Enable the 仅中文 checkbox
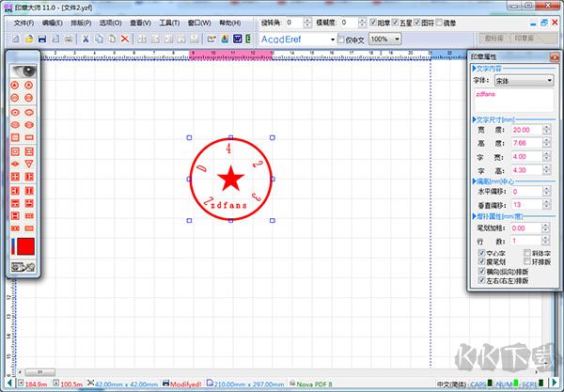 (x=341, y=39)
